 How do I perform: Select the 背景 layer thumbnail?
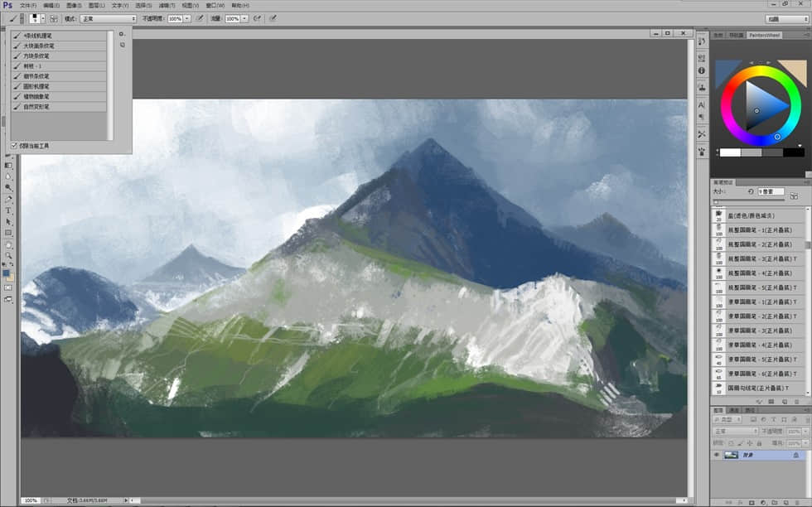coord(731,455)
